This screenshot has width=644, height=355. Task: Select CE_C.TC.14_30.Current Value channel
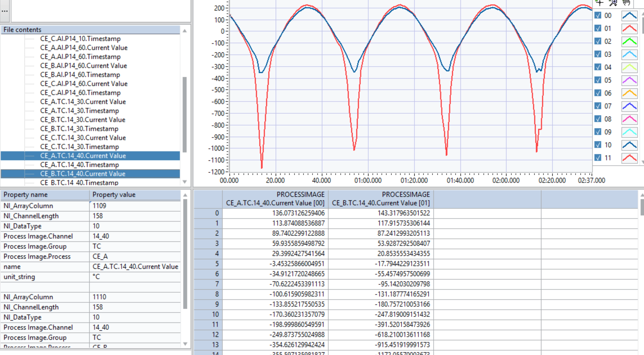83,138
